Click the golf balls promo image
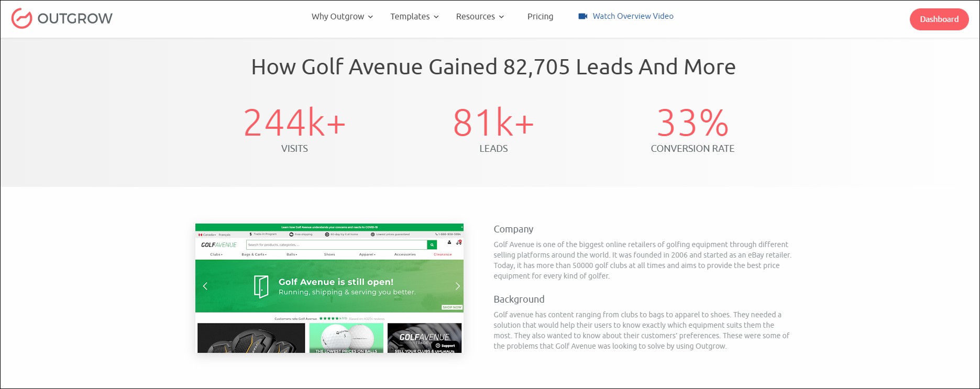The image size is (980, 389). (346, 338)
